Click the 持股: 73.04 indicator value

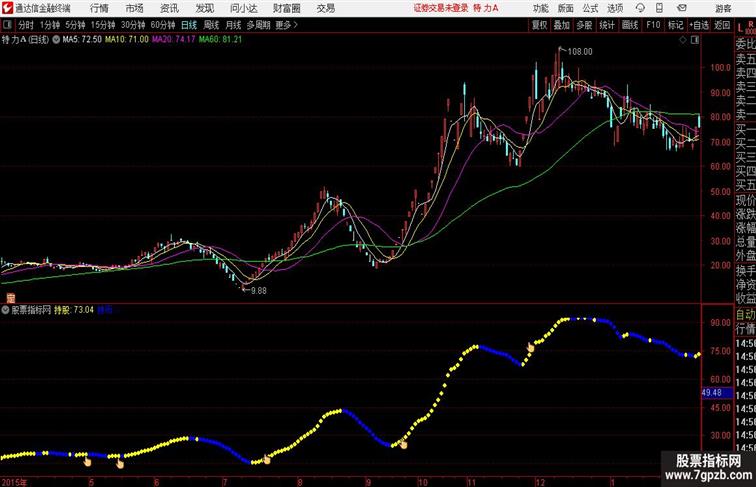(x=74, y=310)
